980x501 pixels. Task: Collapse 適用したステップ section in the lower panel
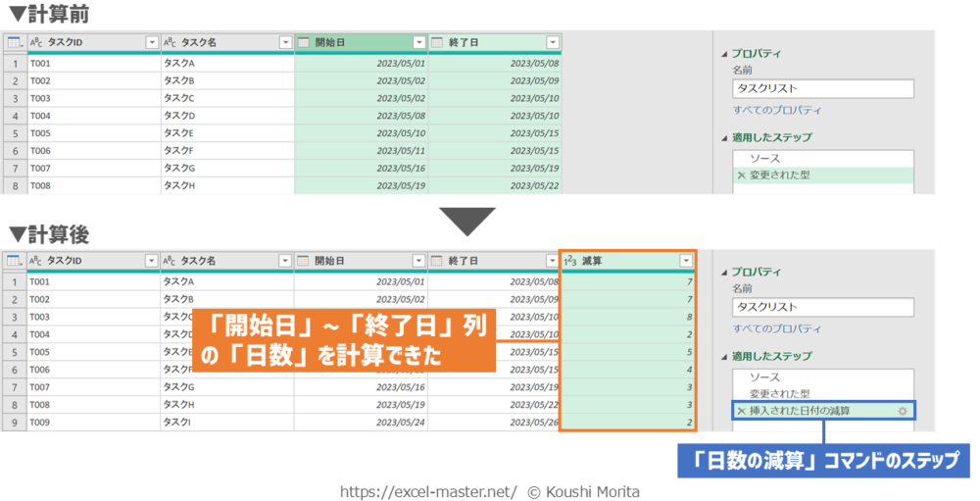pyautogui.click(x=724, y=356)
